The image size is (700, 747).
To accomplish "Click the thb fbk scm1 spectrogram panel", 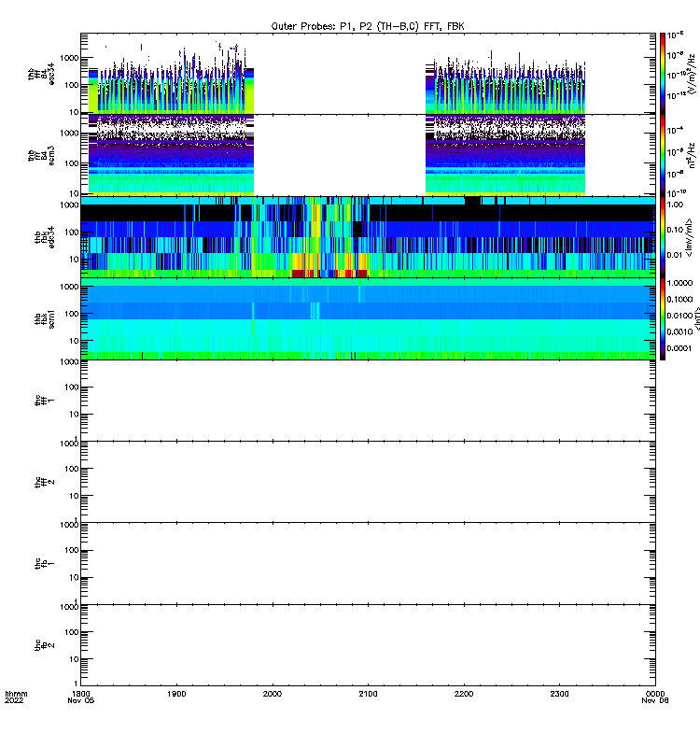I will 368,318.
